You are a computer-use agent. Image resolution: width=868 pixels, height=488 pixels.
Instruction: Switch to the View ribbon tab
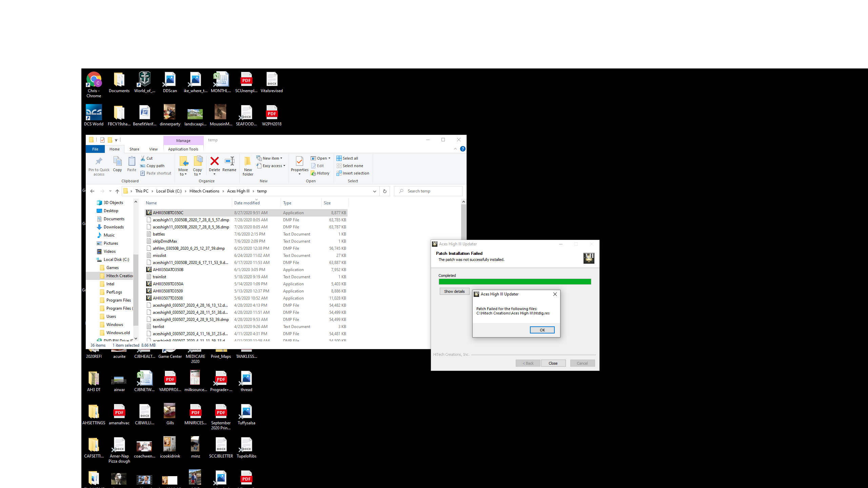pyautogui.click(x=153, y=149)
